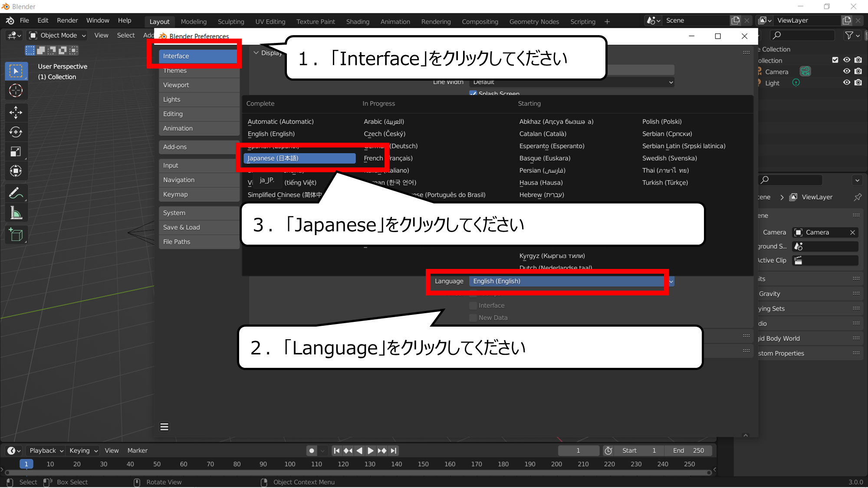868x488 pixels.
Task: Switch to Shading workspace tab
Action: coord(358,22)
